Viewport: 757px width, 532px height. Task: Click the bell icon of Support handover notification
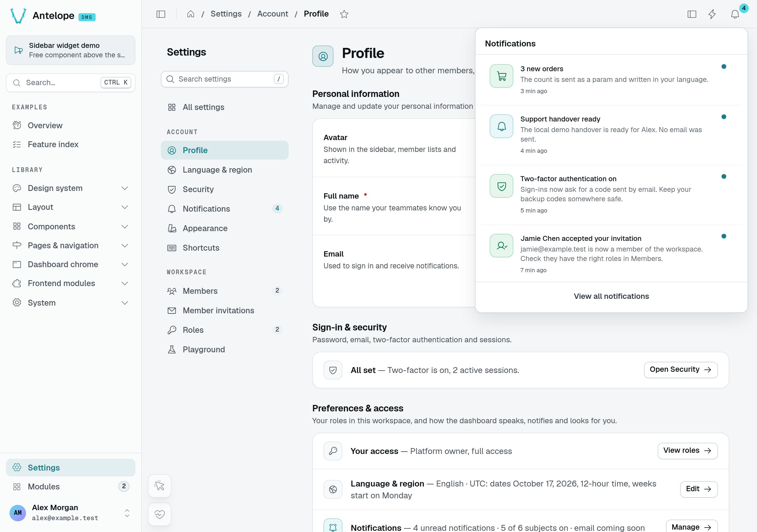pos(502,126)
